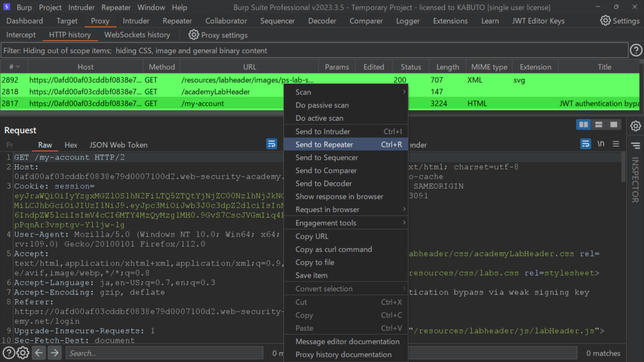The height and width of the screenshot is (362, 644).
Task: Switch to the Logger tab
Action: point(408,21)
